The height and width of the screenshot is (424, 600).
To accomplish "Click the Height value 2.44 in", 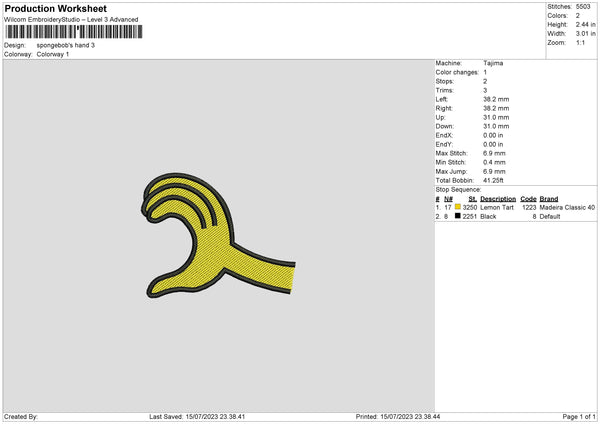I will point(585,24).
